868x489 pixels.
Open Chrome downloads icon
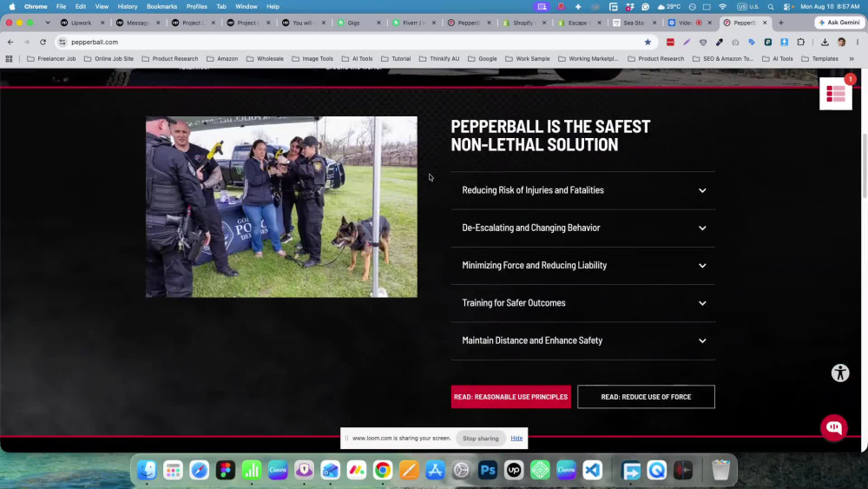coord(825,42)
